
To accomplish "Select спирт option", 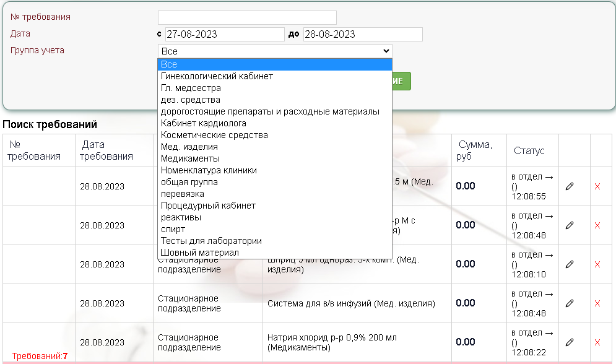I will [x=275, y=229].
